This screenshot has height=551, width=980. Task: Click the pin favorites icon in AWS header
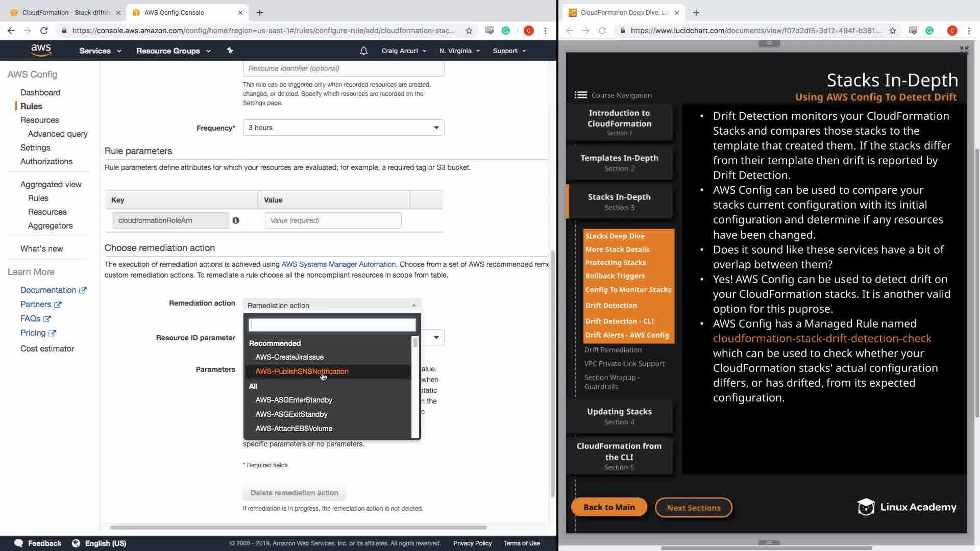(x=230, y=50)
